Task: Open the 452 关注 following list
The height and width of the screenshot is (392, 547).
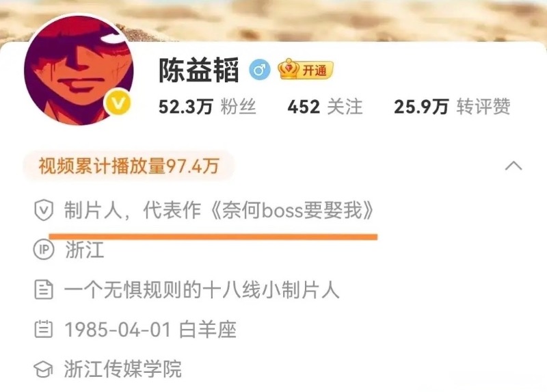Action: click(x=325, y=107)
